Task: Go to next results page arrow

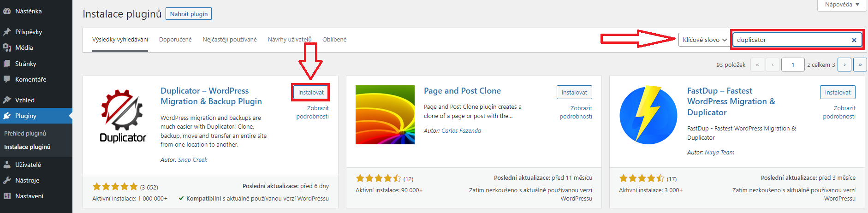Action: coord(844,65)
